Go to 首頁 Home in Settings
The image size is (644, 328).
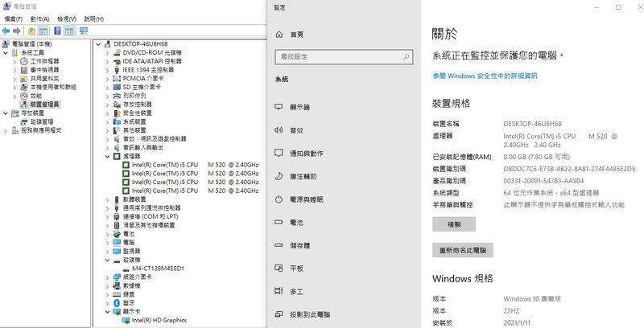296,35
